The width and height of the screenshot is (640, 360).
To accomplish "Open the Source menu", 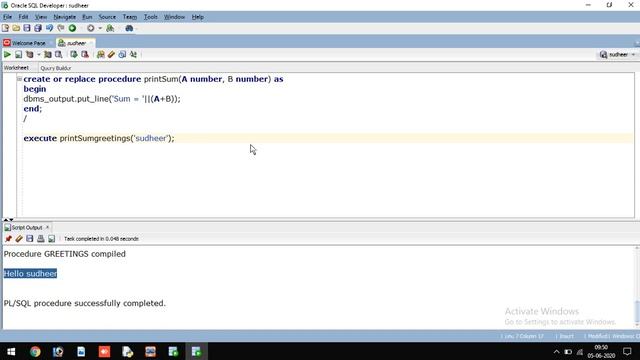I will (107, 17).
